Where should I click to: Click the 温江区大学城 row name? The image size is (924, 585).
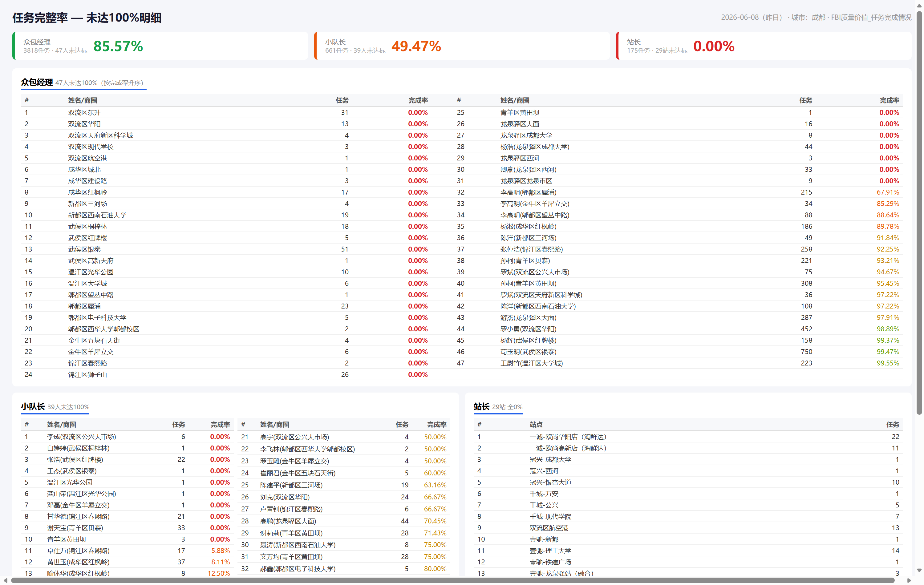87,284
